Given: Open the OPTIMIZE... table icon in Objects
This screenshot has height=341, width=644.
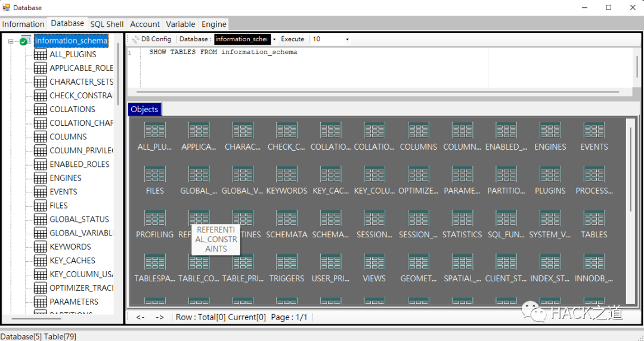Looking at the screenshot, I should 419,175.
